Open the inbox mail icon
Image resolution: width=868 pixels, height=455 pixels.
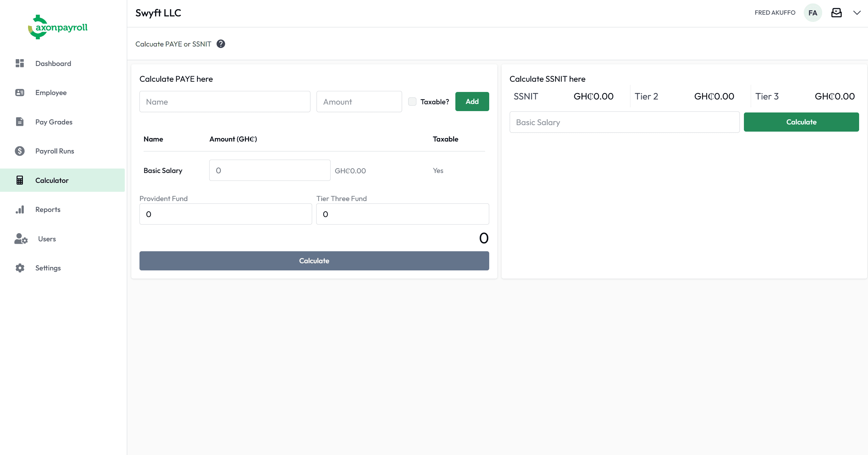click(837, 13)
